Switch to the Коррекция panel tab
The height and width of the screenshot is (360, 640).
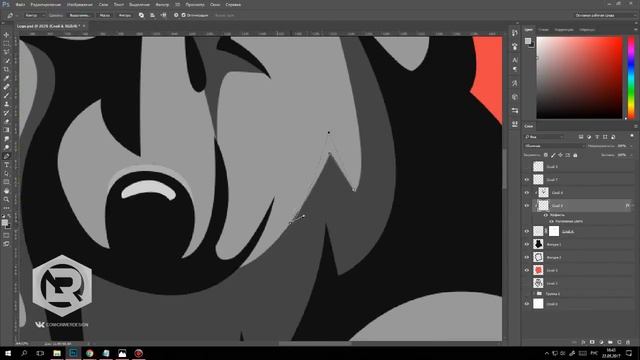[x=564, y=30]
